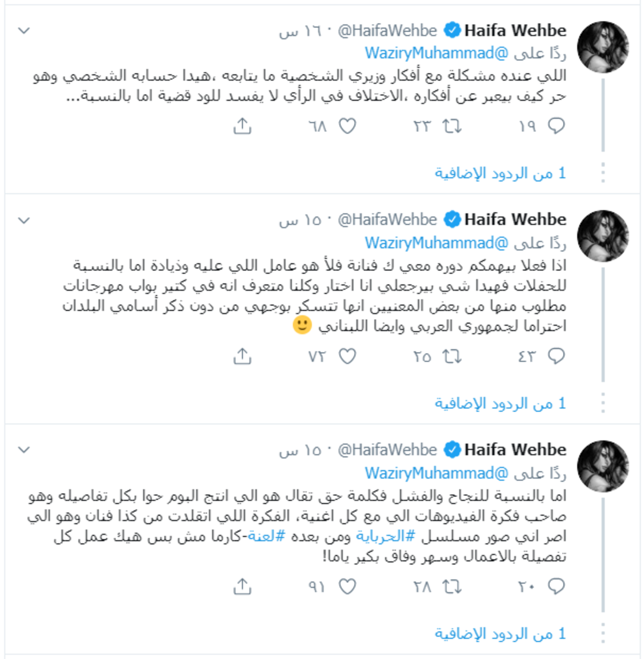Screen dimensions: 644x659
Task: Reply to the first tweet with 19 comments
Action: (556, 126)
